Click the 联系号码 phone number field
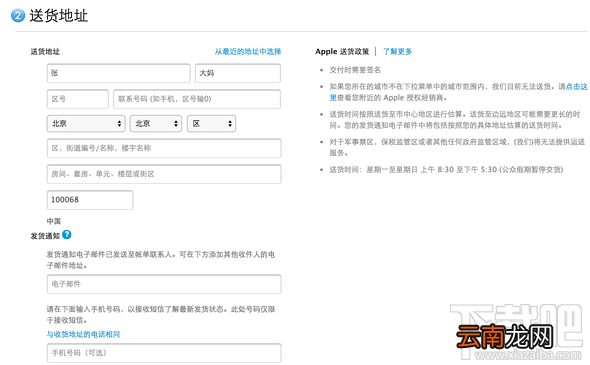Screen dimensions: 590x365 coord(197,99)
